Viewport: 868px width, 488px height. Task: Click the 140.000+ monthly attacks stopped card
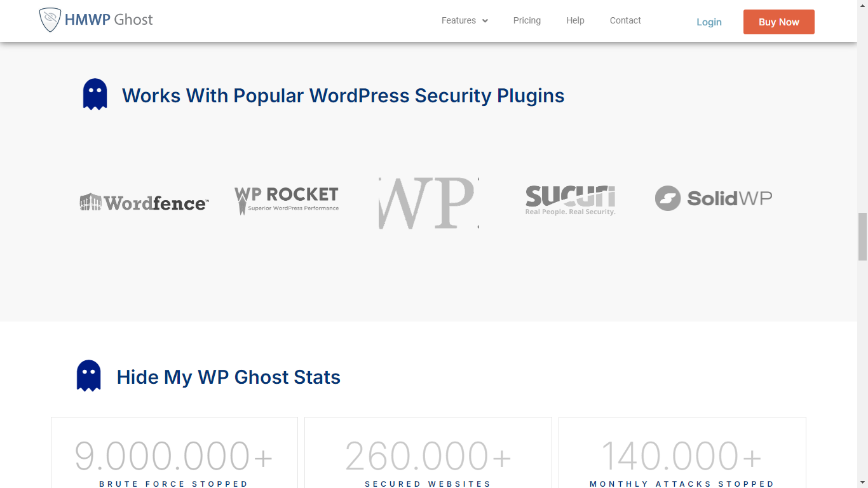tap(682, 454)
